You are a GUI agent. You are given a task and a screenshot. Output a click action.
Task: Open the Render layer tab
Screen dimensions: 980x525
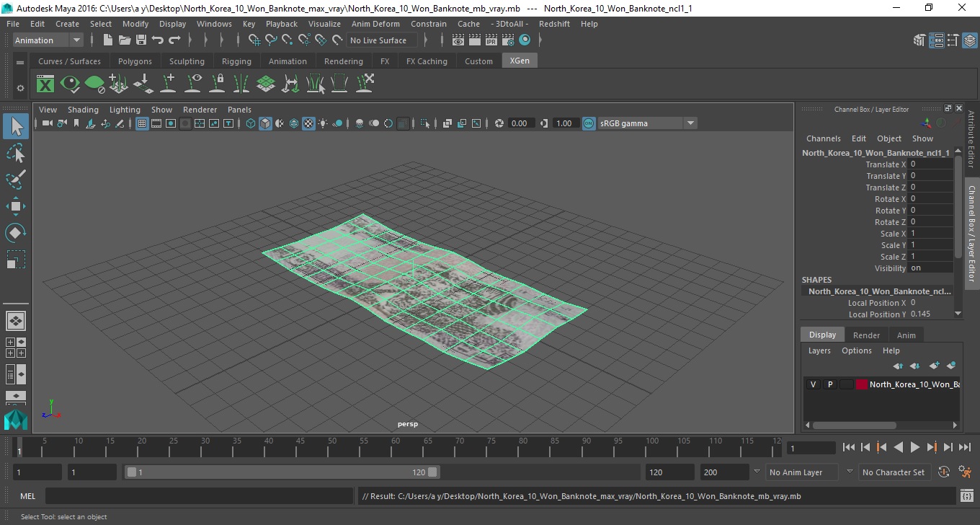(866, 335)
